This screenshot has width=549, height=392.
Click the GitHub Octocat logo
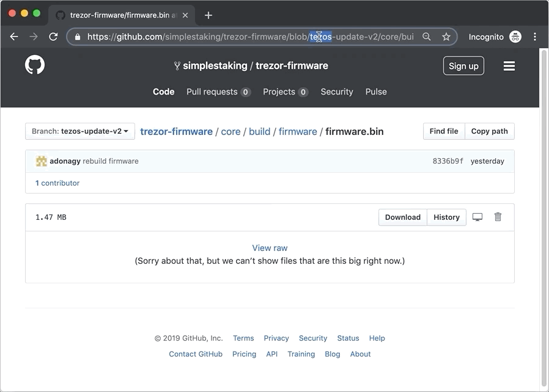(35, 65)
